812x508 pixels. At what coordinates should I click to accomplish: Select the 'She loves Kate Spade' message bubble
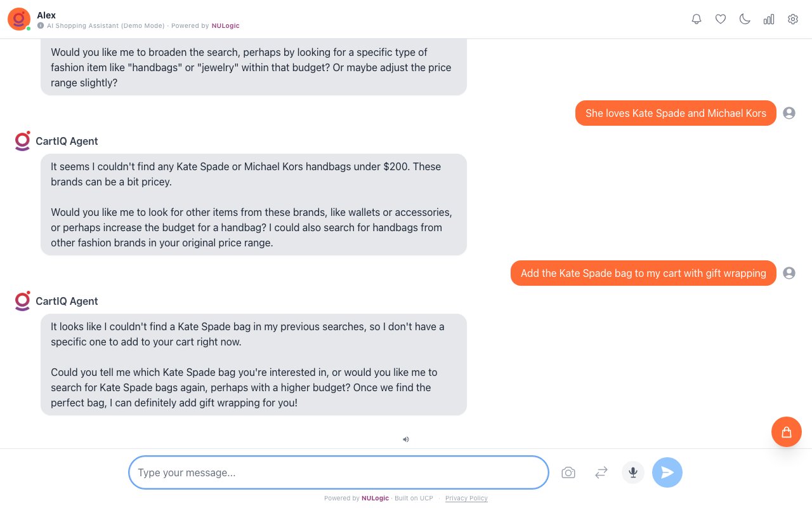point(676,113)
